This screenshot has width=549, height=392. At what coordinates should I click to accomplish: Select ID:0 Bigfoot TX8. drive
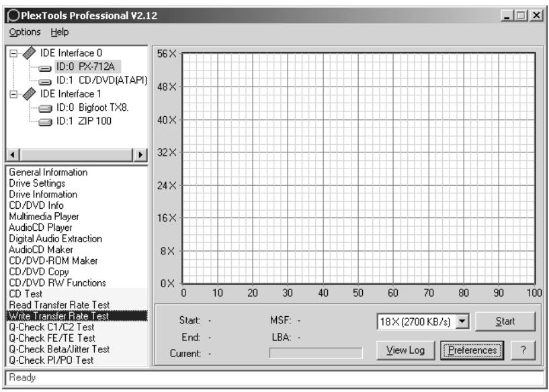click(93, 107)
